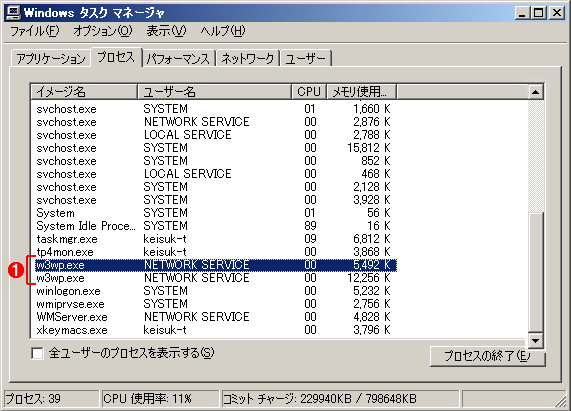
Task: Sort by the メモリ使用 column header
Action: point(361,92)
